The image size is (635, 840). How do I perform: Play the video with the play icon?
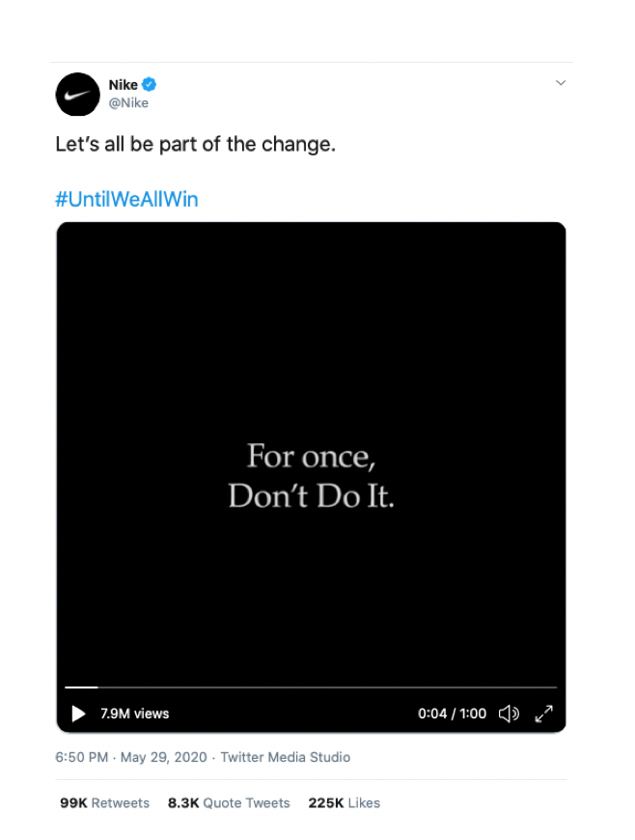pos(79,714)
